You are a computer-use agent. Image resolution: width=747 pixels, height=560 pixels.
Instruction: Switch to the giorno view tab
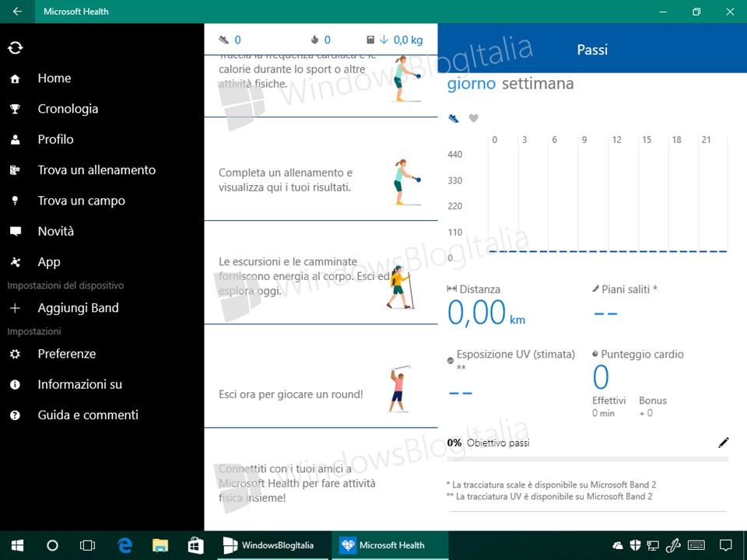click(x=472, y=84)
